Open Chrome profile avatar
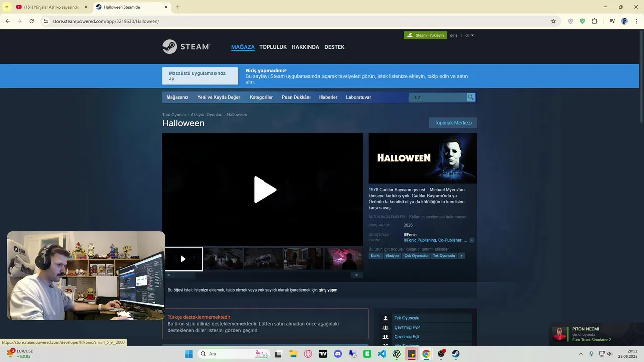 point(624,21)
